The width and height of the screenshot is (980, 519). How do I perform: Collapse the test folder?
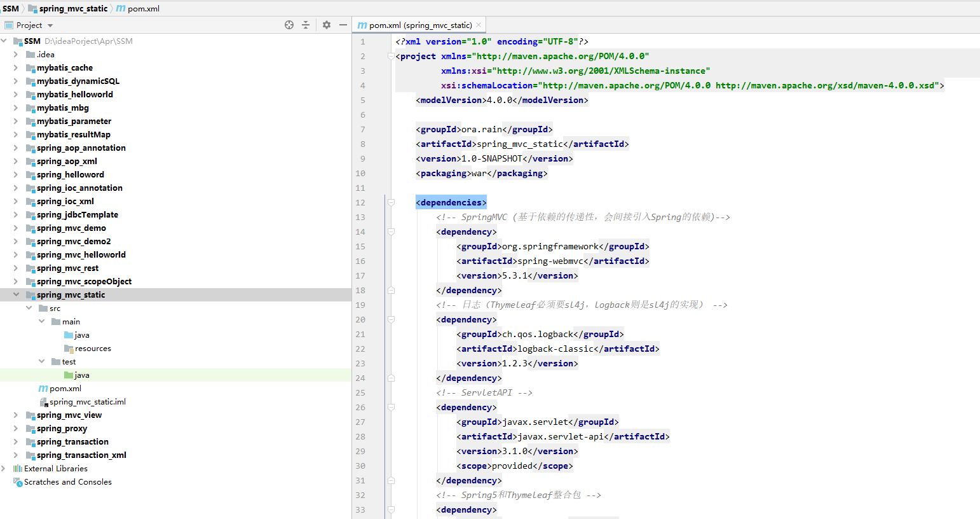click(41, 361)
